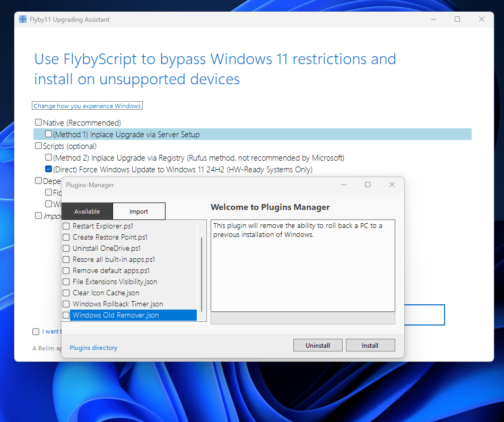Close the Plugins-Manager dialog
Screen dimensions: 504x422
[x=392, y=184]
